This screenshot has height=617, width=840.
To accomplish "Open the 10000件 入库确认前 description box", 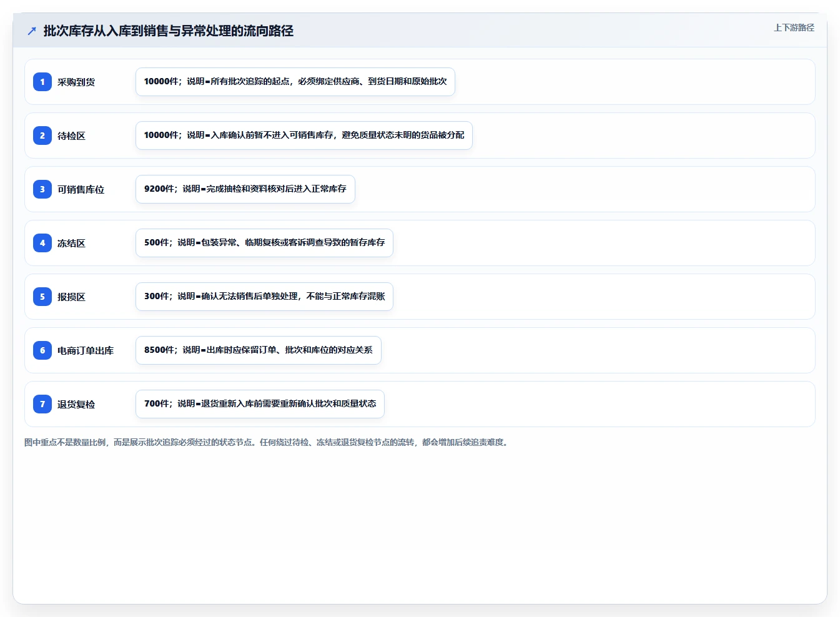I will tap(304, 136).
